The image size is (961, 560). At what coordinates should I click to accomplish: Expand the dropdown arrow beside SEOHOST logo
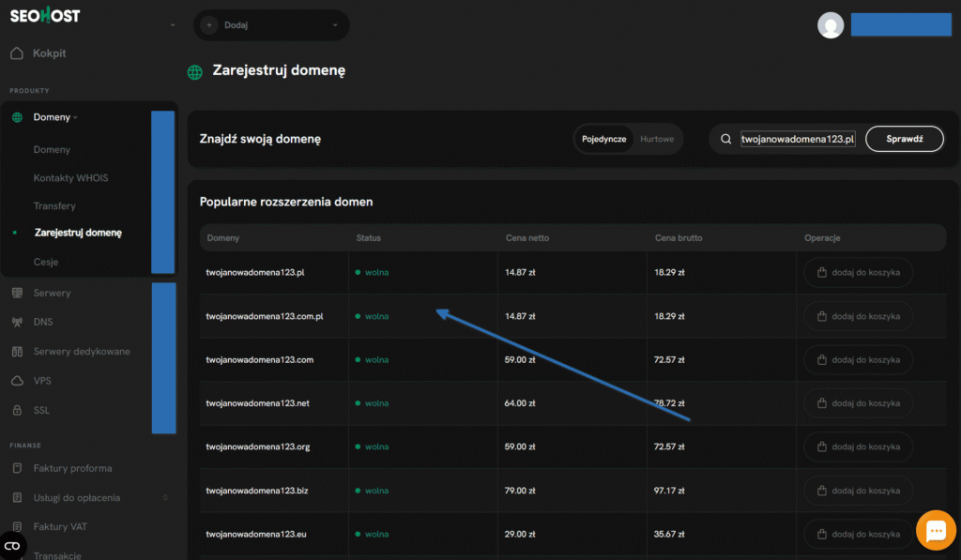173,25
